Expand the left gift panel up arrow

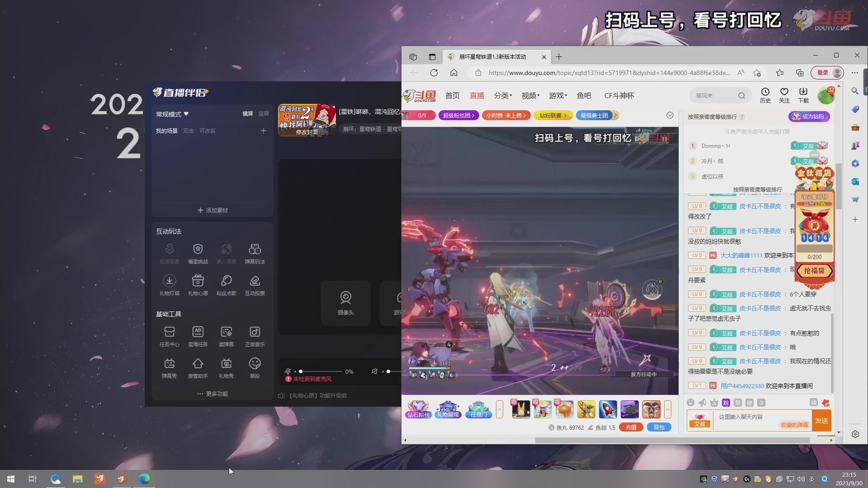click(x=500, y=409)
